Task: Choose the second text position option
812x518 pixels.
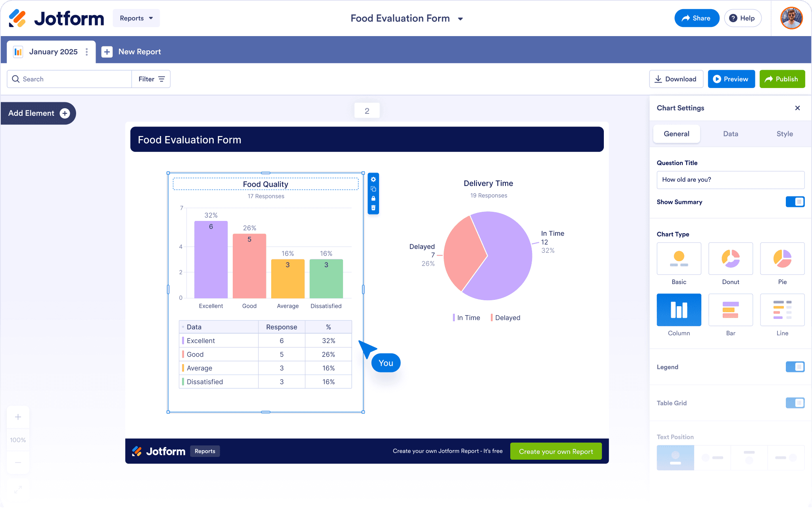Action: [x=712, y=458]
